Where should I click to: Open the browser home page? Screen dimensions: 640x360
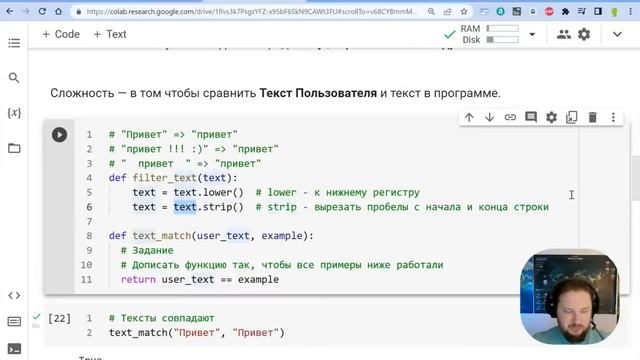pos(58,11)
